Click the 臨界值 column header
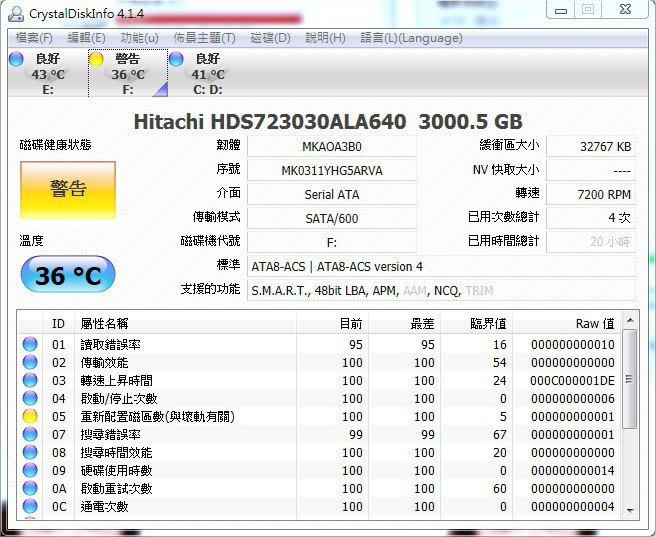The image size is (656, 537). pyautogui.click(x=477, y=323)
